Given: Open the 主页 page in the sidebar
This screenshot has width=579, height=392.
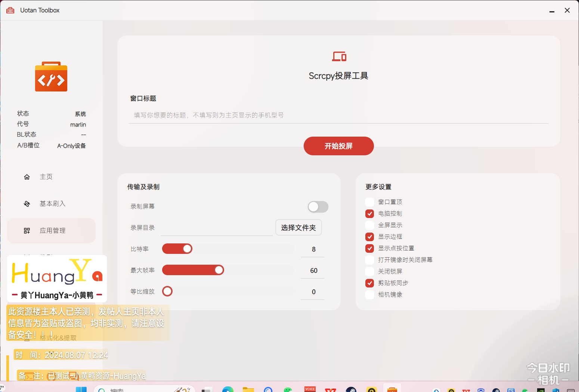Looking at the screenshot, I should [51, 177].
